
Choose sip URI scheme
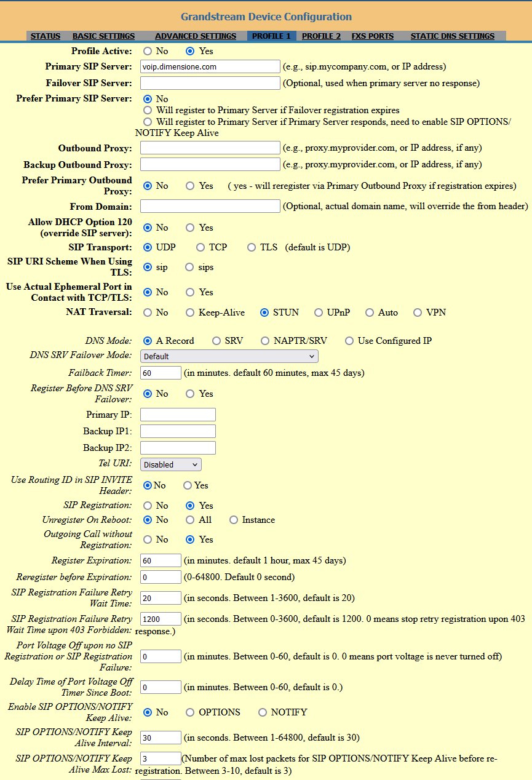[148, 268]
